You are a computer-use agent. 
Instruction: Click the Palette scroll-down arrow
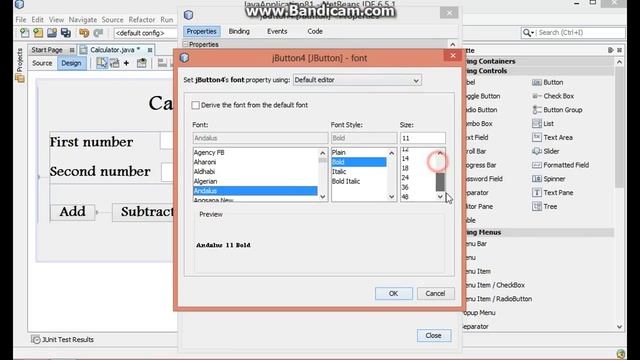(620, 327)
